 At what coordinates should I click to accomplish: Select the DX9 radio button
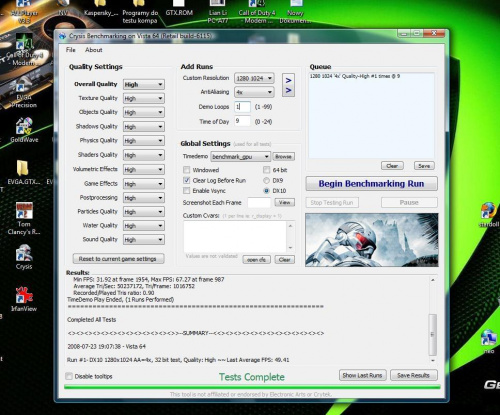click(266, 180)
